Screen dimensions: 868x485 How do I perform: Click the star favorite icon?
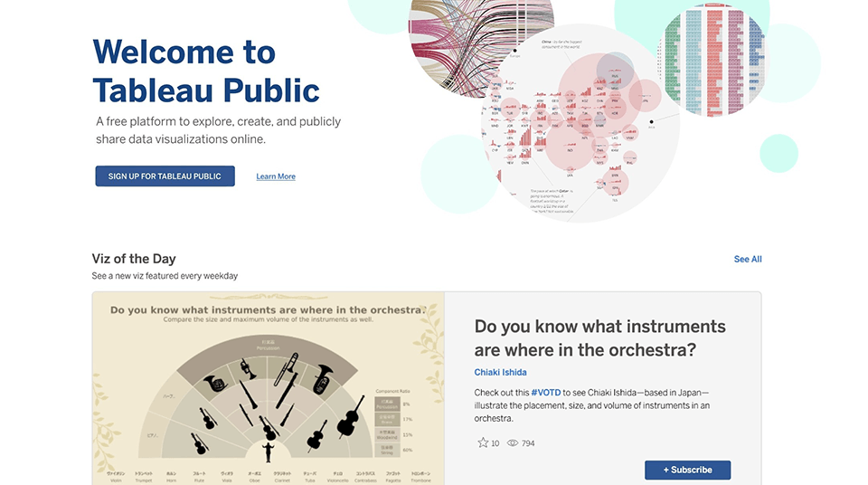483,443
